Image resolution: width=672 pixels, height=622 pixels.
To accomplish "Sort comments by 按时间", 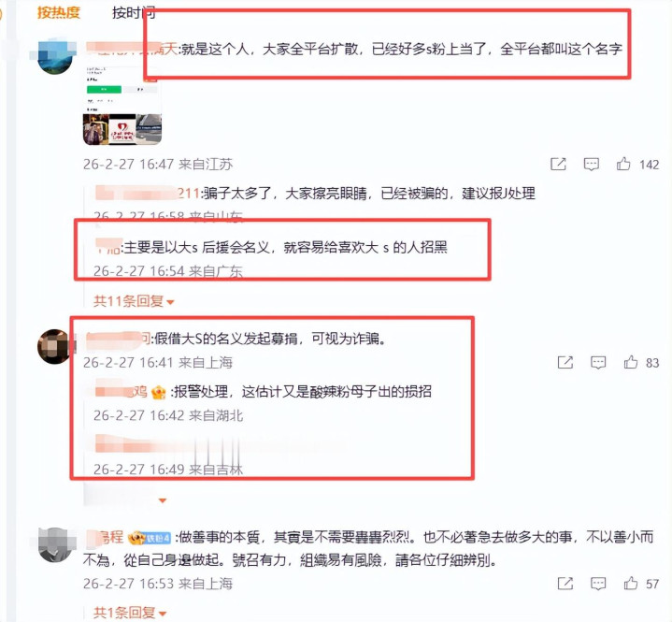I will click(134, 12).
